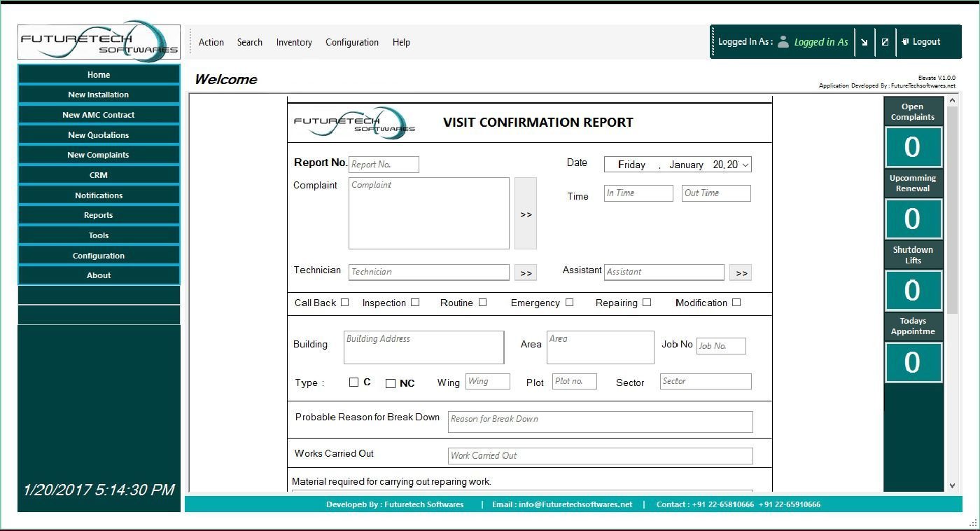Open the Inventory menu
The width and height of the screenshot is (980, 531).
[x=294, y=42]
